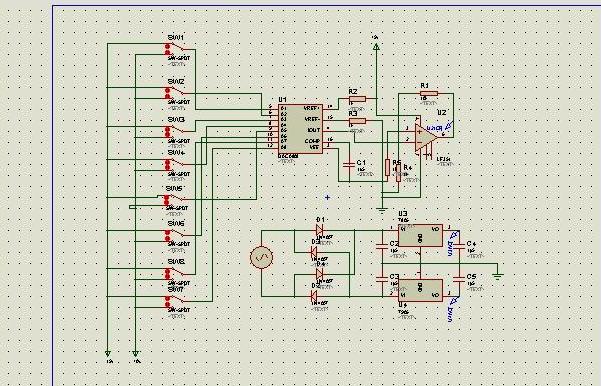The image size is (601, 386).
Task: Click the R1 feedback resistor
Action: pos(429,93)
